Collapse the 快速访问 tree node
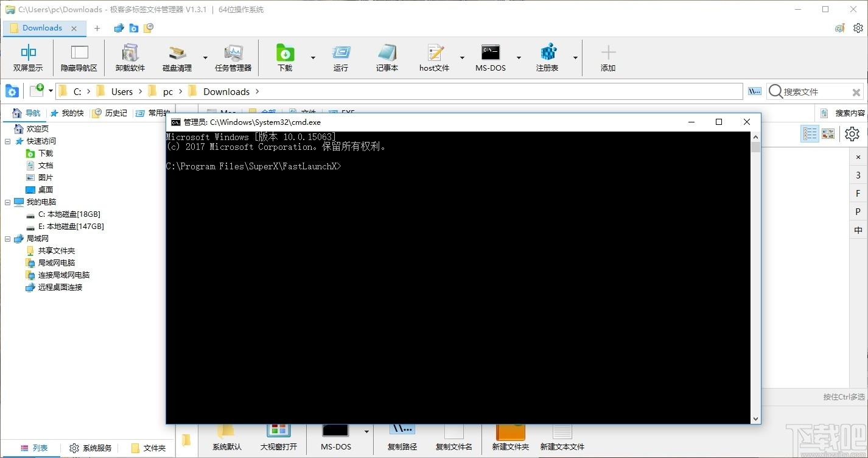Viewport: 868px width, 458px height. click(x=8, y=141)
